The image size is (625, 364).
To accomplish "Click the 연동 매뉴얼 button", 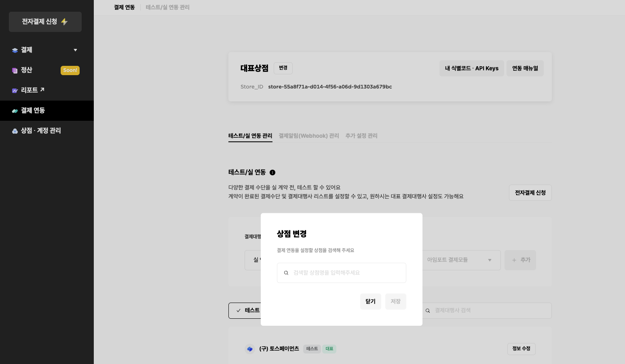I will 525,68.
